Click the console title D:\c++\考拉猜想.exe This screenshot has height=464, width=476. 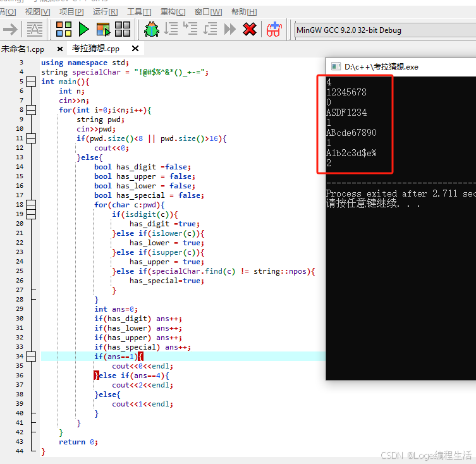coord(381,67)
